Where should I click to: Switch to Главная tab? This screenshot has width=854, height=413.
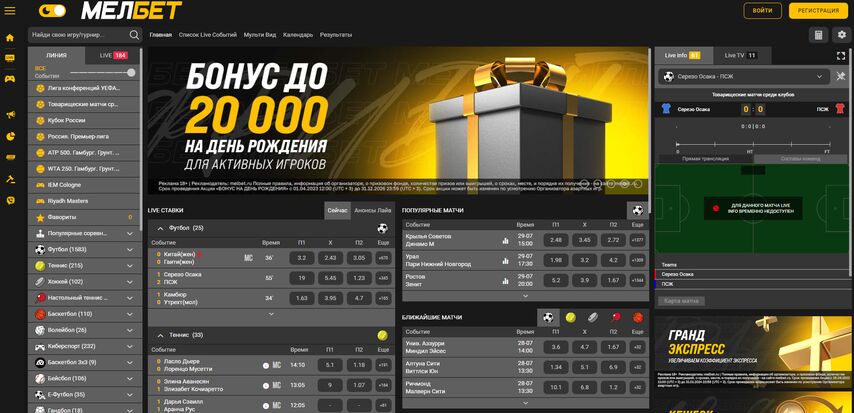pos(161,34)
